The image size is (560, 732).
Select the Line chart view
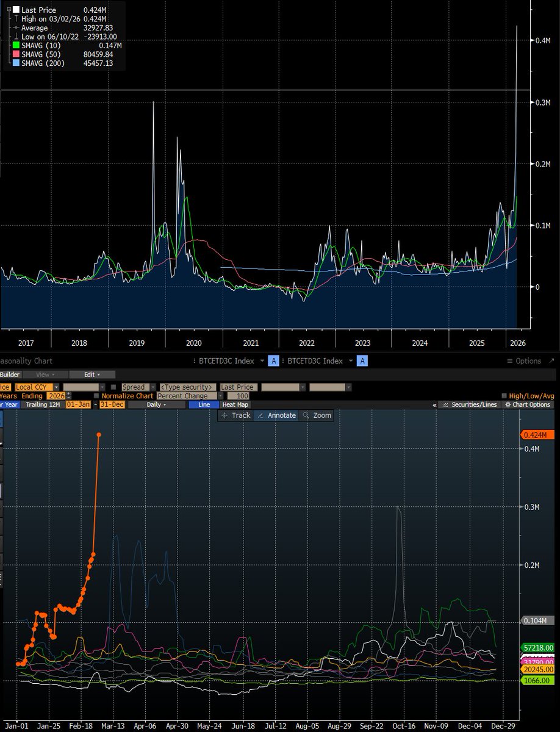tap(204, 404)
